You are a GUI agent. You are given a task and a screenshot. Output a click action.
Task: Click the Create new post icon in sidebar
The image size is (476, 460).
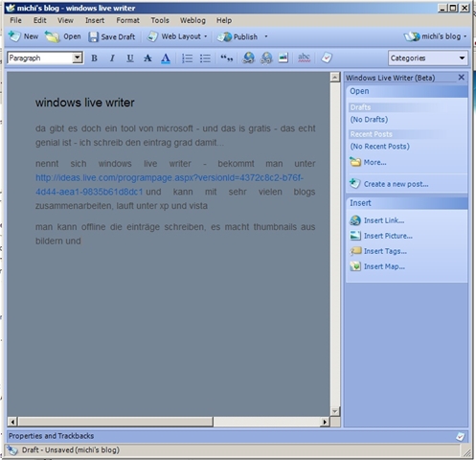click(x=355, y=184)
